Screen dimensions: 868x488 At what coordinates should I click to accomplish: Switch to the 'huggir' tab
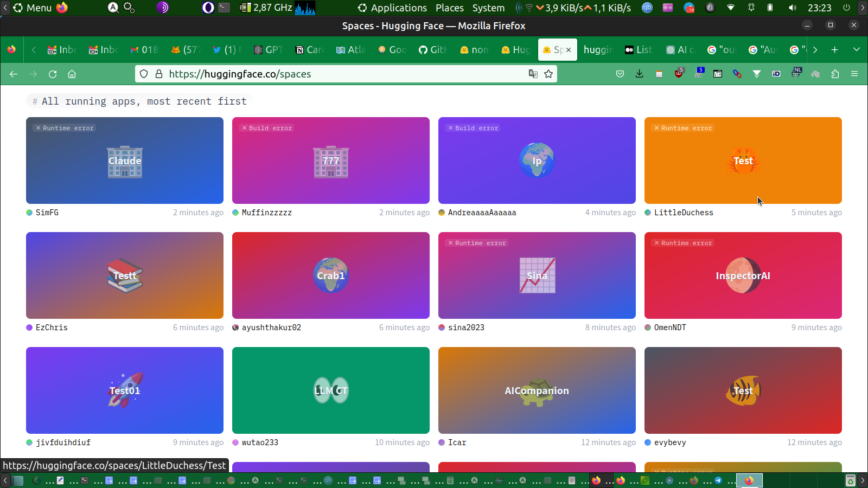point(598,50)
